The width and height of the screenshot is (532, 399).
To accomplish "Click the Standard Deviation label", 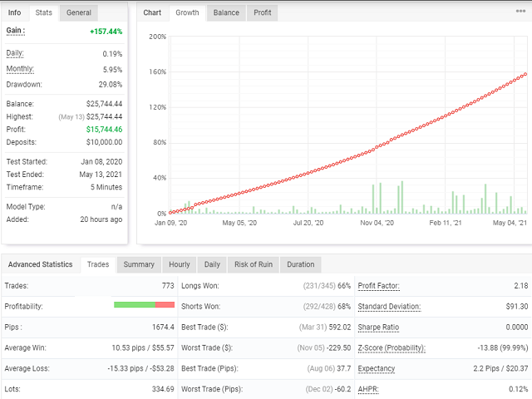I will [x=388, y=307].
